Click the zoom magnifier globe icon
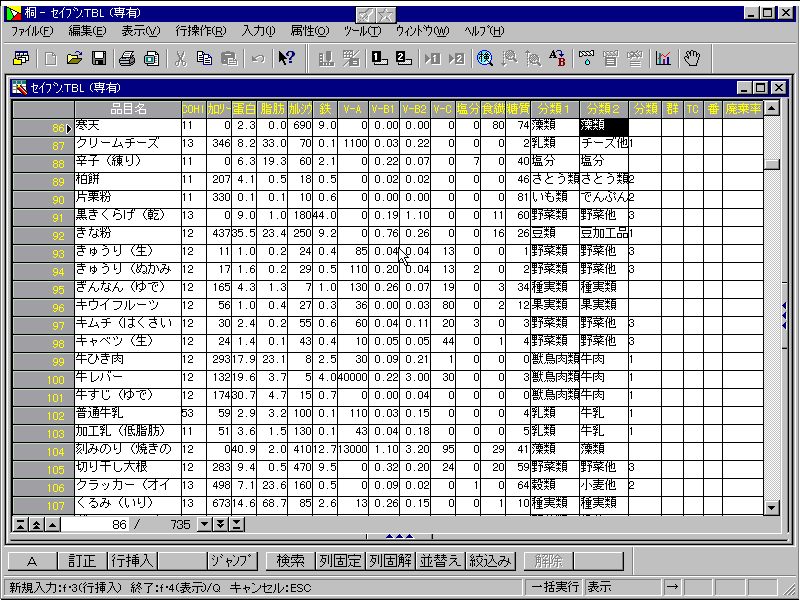This screenshot has height=600, width=800. coord(485,58)
